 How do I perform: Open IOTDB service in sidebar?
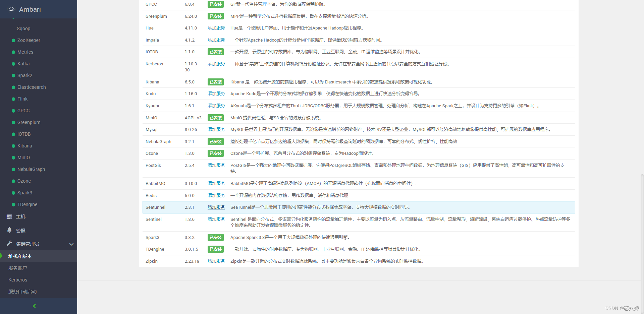click(24, 134)
